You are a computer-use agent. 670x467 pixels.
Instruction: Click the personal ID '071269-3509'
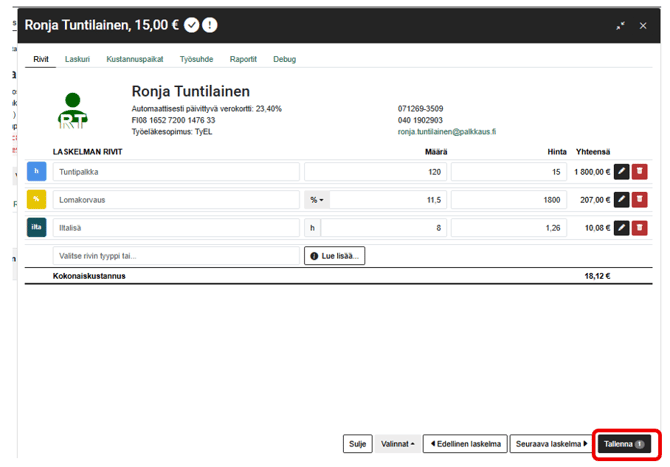point(420,109)
